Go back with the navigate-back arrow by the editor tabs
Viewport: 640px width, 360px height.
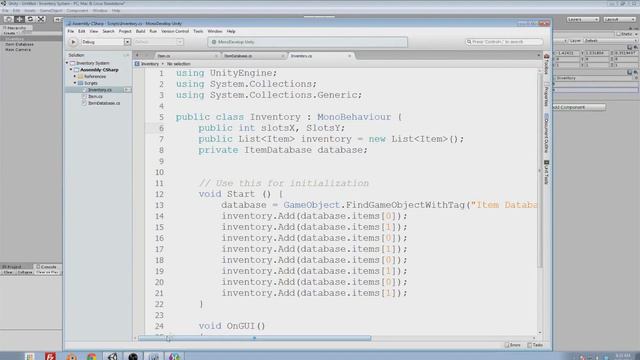click(x=137, y=55)
